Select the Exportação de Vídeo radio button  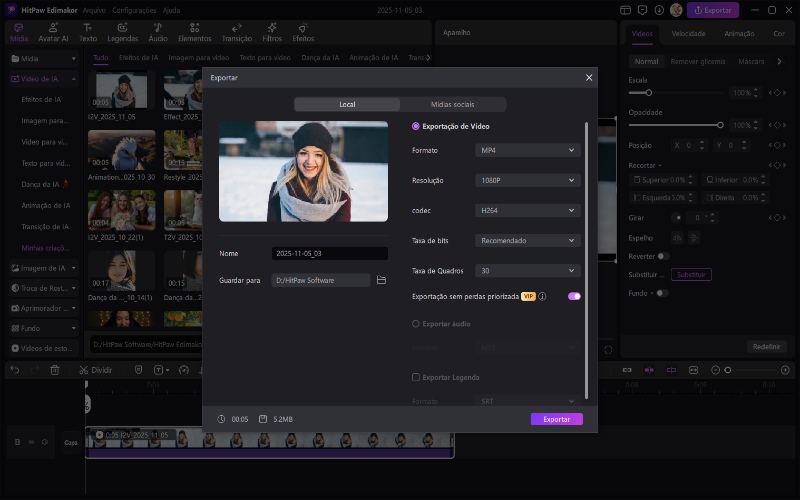[x=416, y=127]
